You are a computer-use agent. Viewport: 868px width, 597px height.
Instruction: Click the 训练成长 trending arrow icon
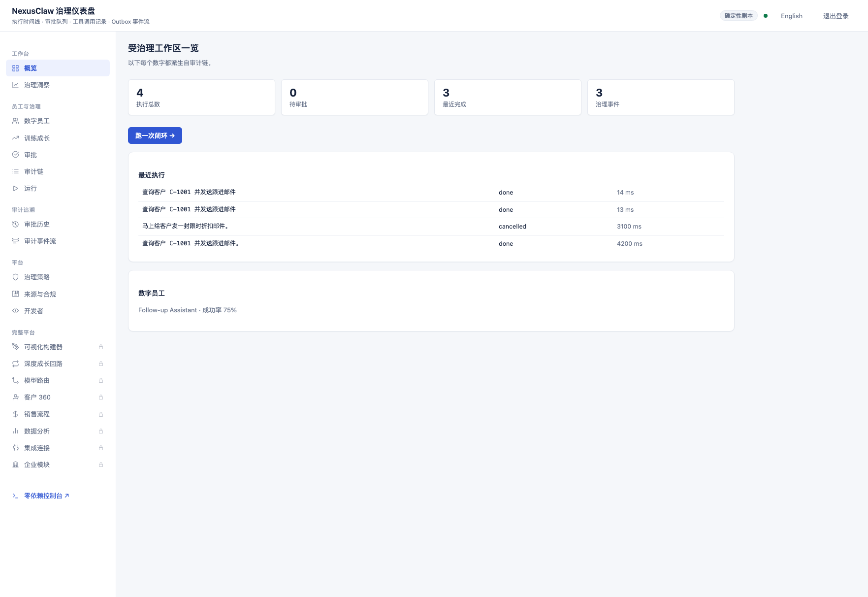pos(15,138)
